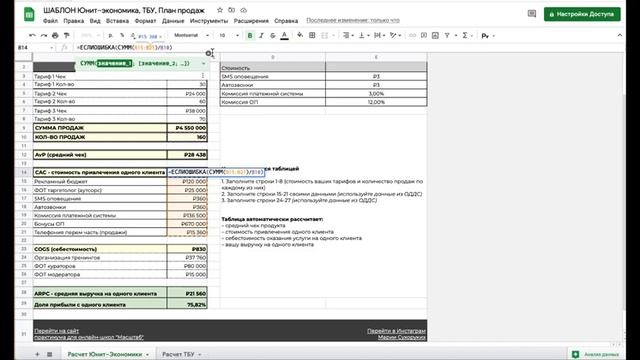
Task: Open the Справка menu
Action: (x=286, y=21)
